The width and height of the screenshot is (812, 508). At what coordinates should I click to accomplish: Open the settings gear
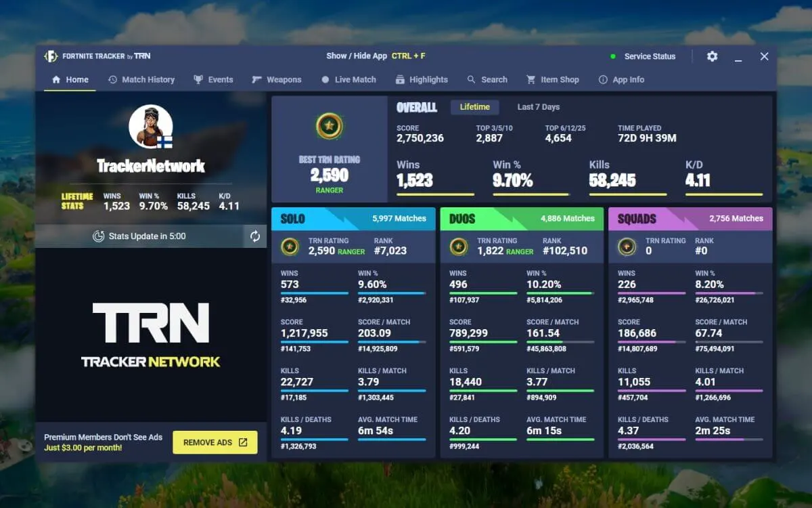coord(712,56)
